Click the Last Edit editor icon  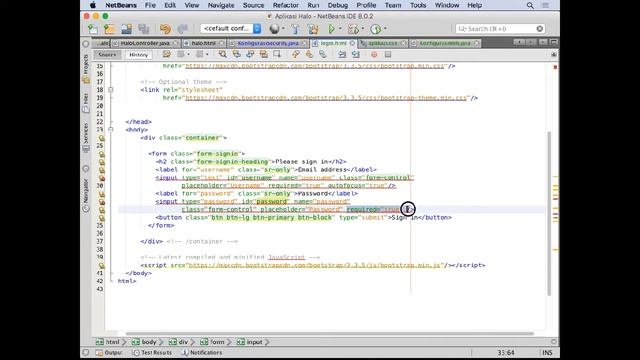[166, 54]
